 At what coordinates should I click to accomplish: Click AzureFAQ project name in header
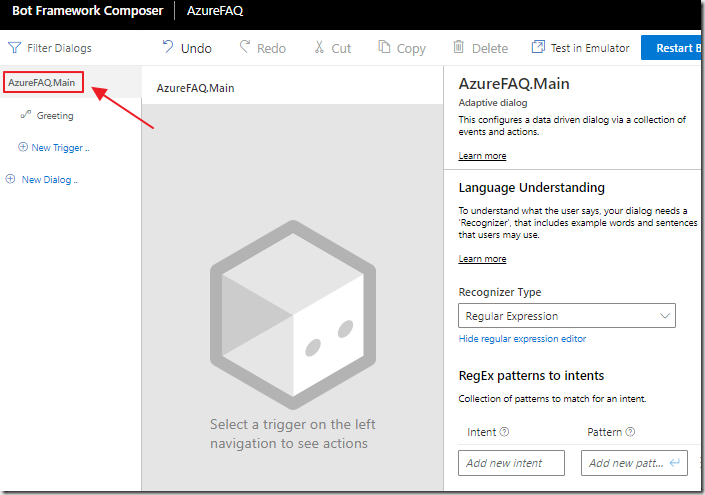pyautogui.click(x=215, y=11)
